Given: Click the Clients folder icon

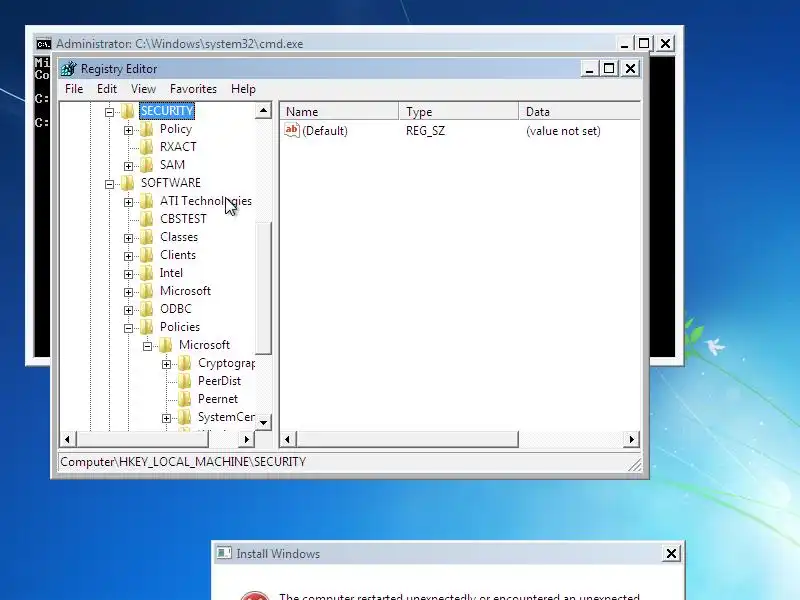Looking at the screenshot, I should click(146, 255).
